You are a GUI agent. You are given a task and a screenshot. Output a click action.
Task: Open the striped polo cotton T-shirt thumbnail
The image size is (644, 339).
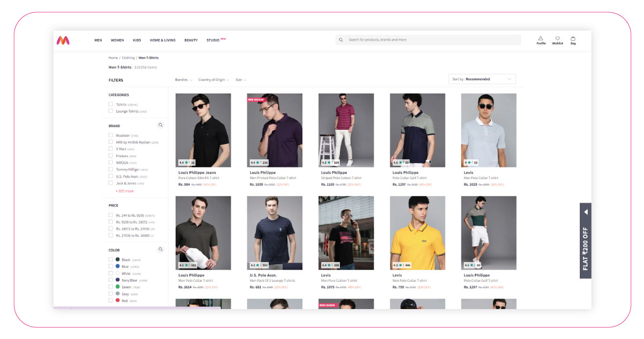click(346, 130)
